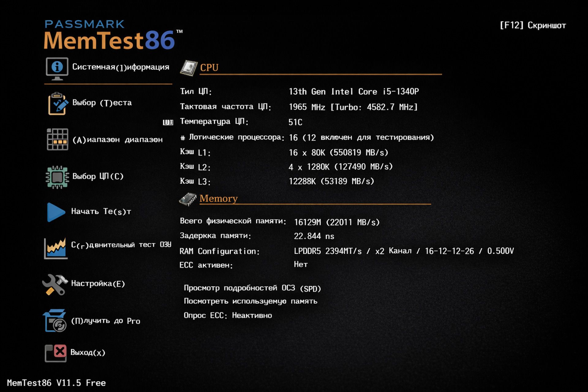Open Диапазон адресов settings icon
Screen dimensions: 588x392
point(58,139)
